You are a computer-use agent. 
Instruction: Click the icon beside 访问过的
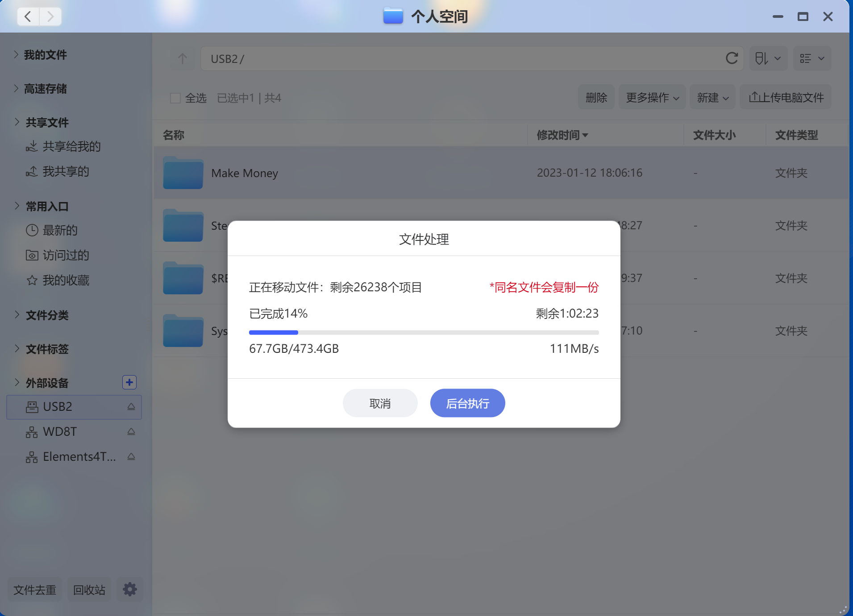(x=32, y=255)
